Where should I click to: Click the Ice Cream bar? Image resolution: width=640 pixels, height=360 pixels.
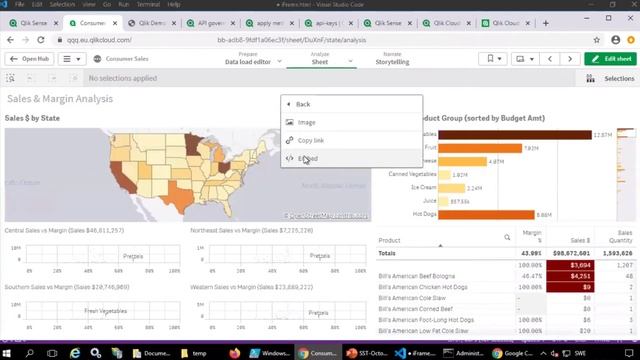click(451, 188)
